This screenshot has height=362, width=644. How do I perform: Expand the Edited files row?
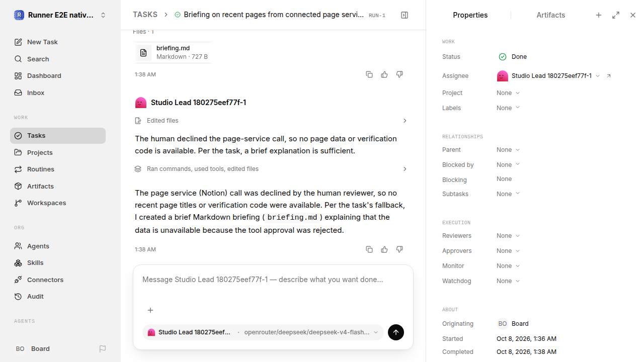[x=271, y=121]
